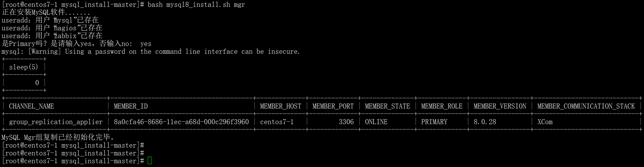Screen dimensions: 644x167
Task: Click the MEMBER_ROLE column header
Action: coord(442,106)
